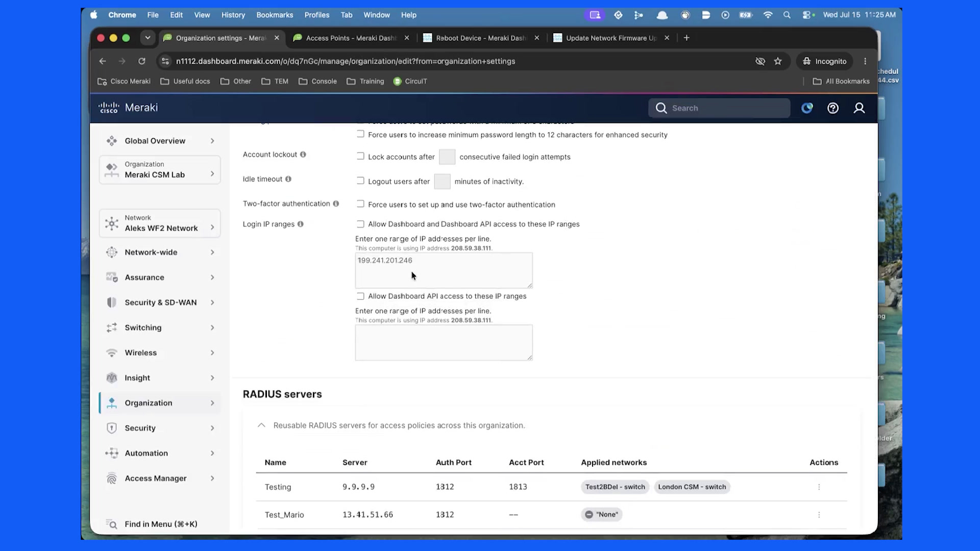Open macOS Spotlight search icon in menu bar
980x551 pixels.
(x=787, y=15)
